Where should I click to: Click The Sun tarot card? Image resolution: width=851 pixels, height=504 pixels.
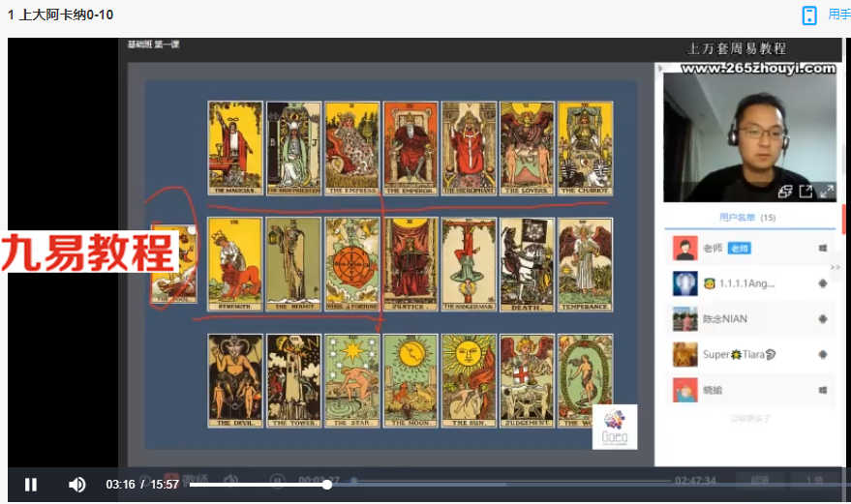(x=469, y=381)
